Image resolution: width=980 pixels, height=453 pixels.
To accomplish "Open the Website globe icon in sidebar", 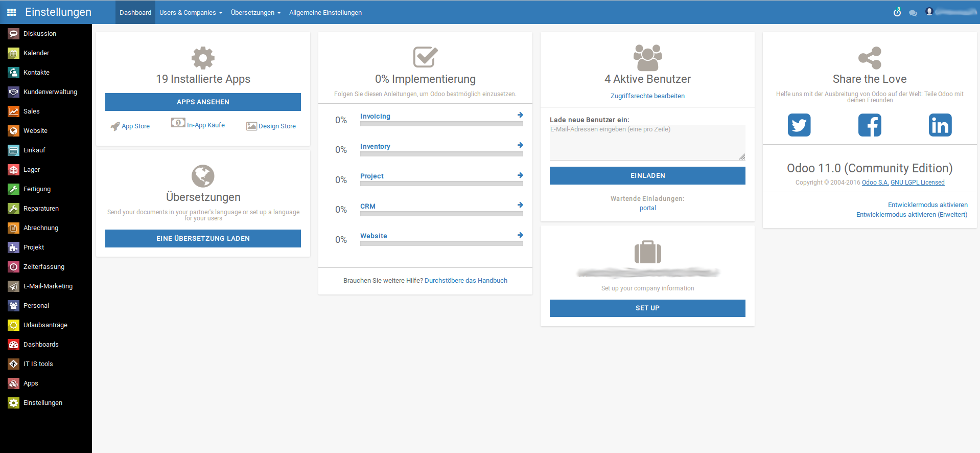I will click(14, 131).
